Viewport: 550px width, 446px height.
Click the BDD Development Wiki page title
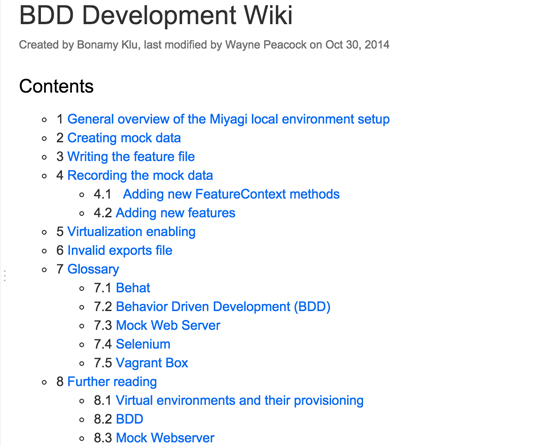(x=156, y=15)
